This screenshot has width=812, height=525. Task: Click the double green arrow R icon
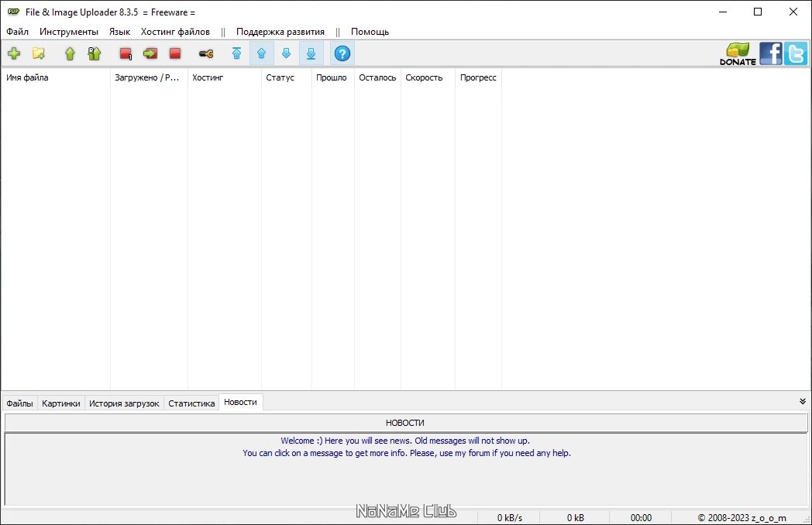[x=95, y=53]
